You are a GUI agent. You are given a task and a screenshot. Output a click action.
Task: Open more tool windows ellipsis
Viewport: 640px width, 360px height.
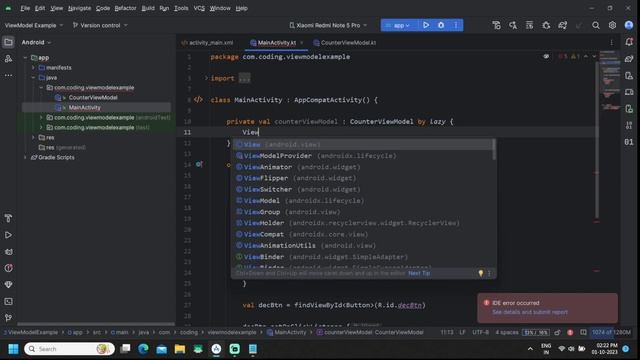(x=8, y=76)
